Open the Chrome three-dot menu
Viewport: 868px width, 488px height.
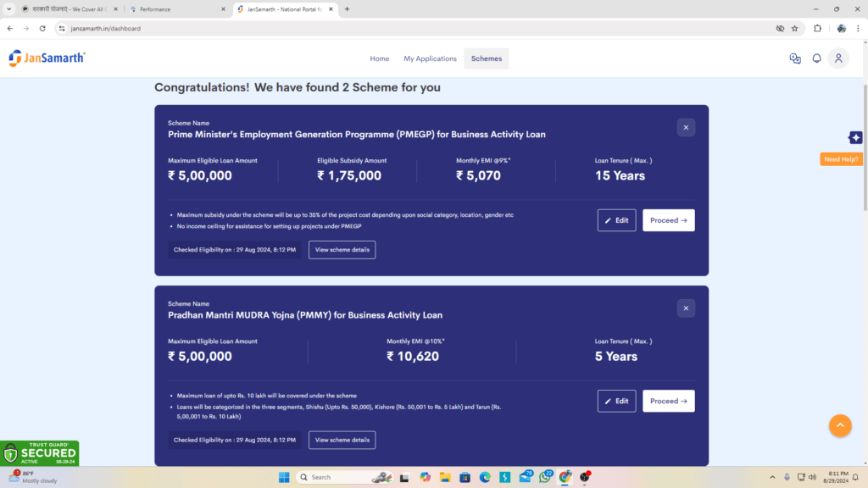(x=858, y=28)
